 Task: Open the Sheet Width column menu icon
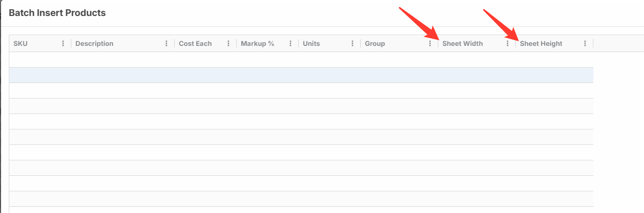coord(508,44)
